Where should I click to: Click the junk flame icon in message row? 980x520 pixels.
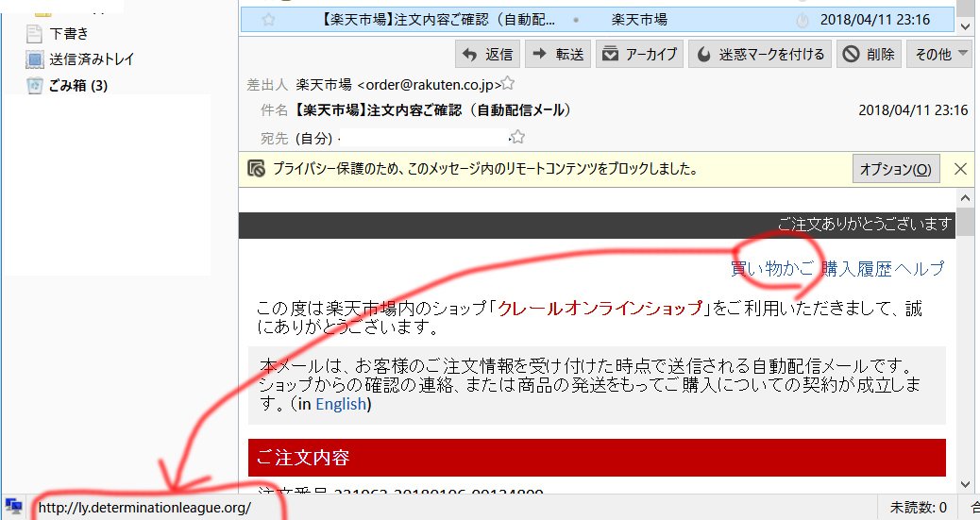point(802,20)
